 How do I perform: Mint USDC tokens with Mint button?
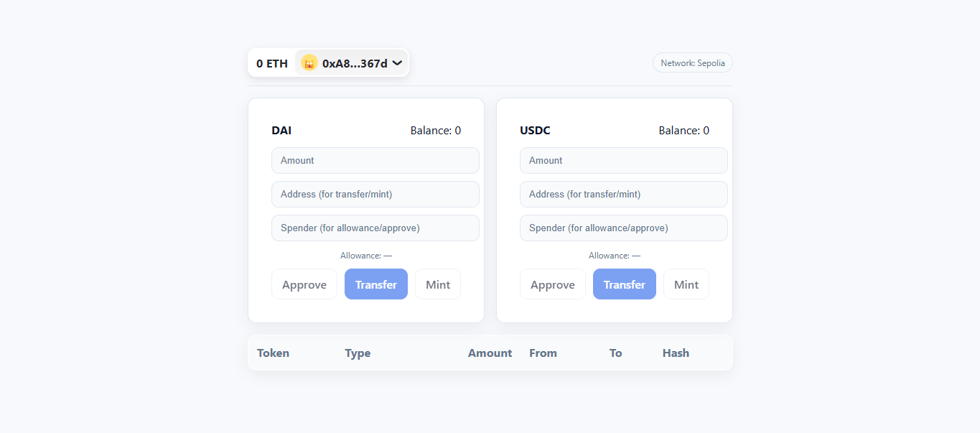tap(686, 284)
